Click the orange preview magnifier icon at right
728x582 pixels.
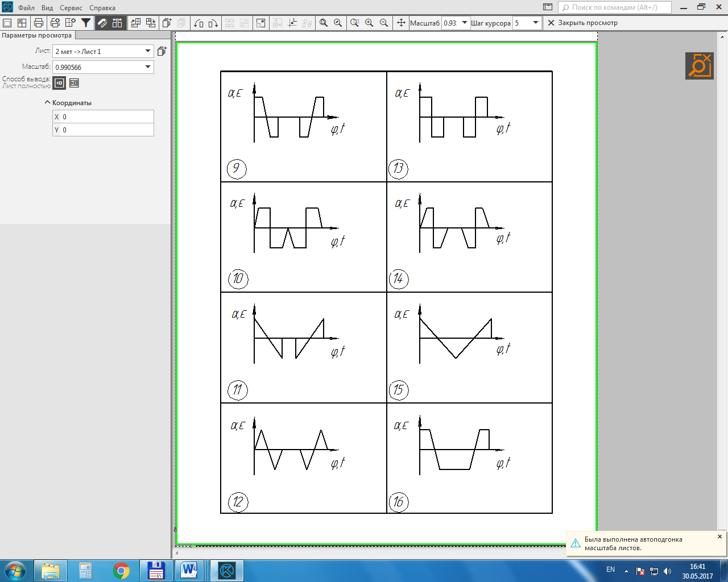(x=700, y=66)
